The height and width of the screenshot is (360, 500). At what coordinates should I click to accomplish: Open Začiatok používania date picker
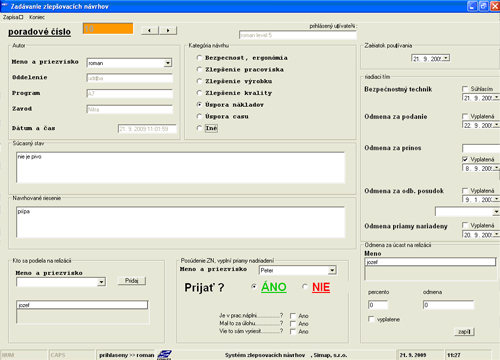pos(447,58)
